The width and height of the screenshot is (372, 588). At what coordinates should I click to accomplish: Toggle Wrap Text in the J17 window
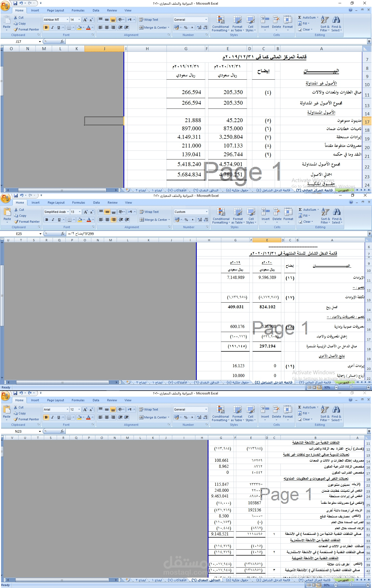click(x=149, y=20)
